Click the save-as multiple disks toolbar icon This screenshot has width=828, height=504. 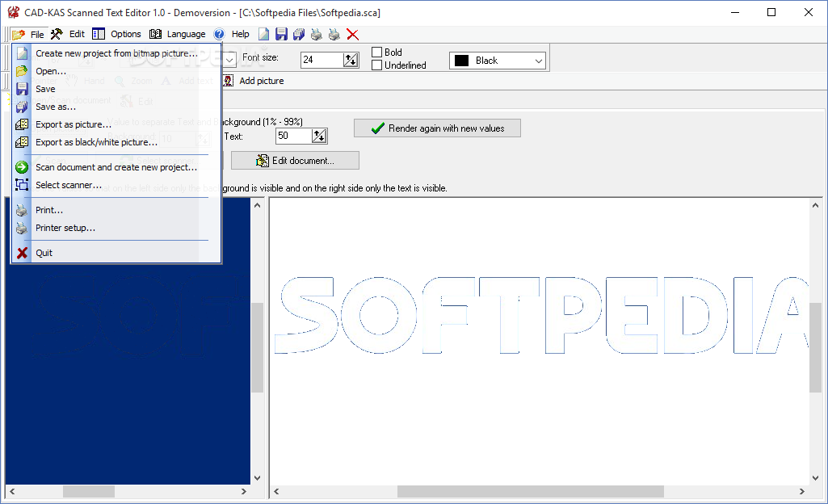click(x=299, y=34)
